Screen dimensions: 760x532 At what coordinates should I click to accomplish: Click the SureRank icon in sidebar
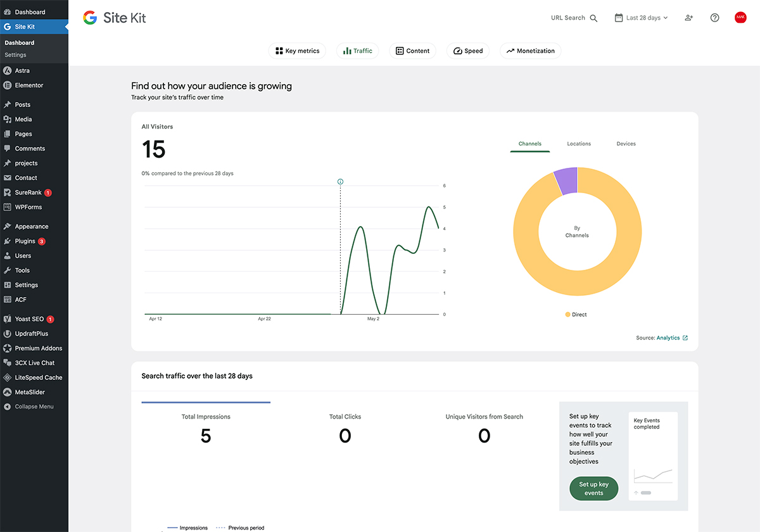(8, 193)
